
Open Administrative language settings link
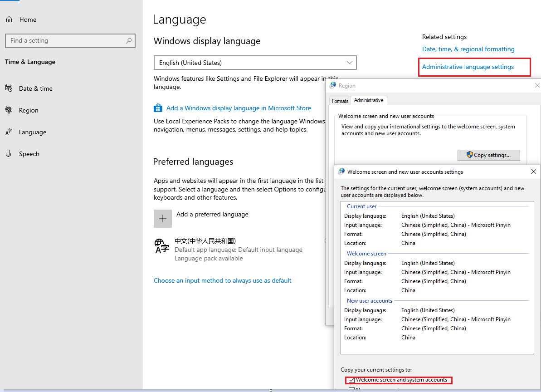[x=468, y=67]
